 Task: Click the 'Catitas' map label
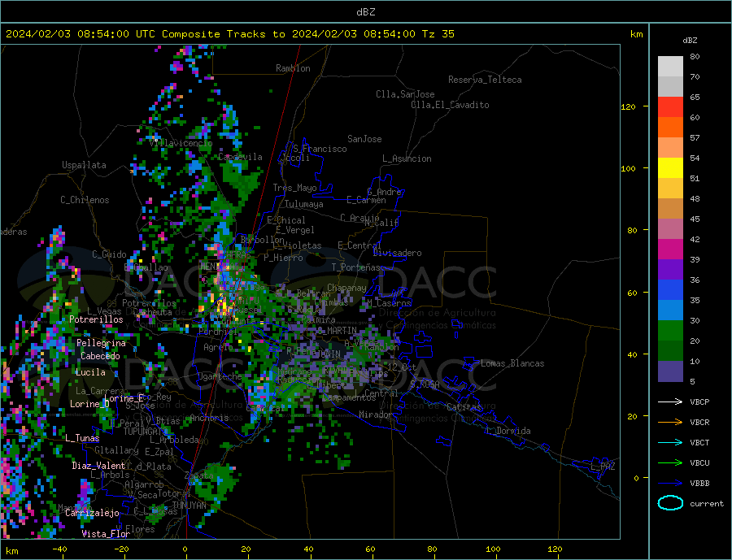(464, 407)
